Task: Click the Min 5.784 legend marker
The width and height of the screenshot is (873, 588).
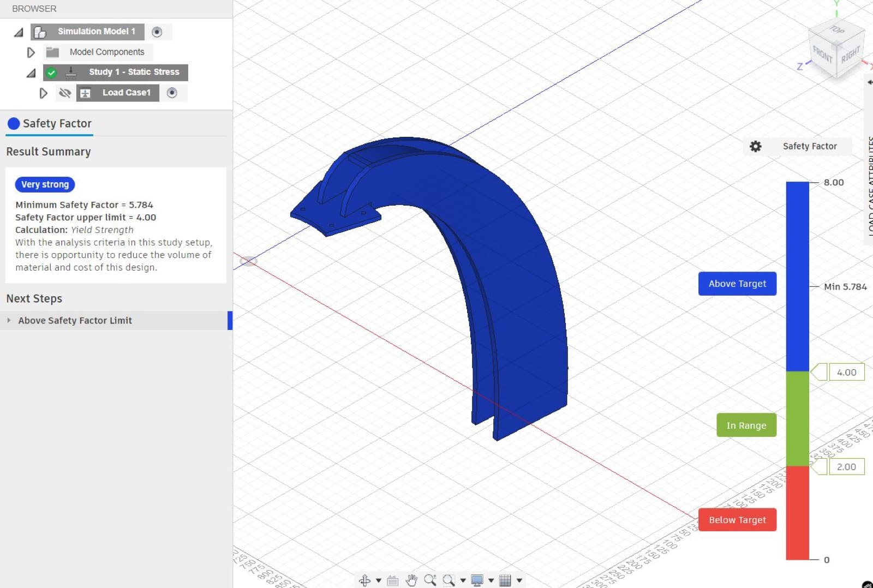Action: [845, 286]
